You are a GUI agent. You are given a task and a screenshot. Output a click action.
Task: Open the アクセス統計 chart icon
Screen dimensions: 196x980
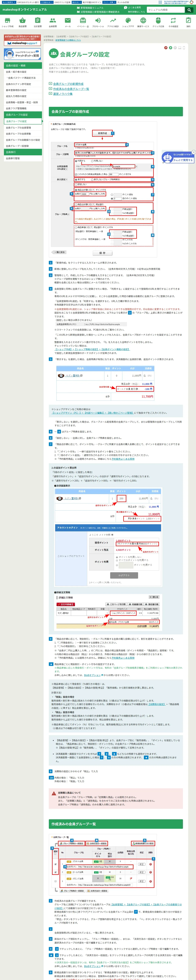tap(113, 21)
